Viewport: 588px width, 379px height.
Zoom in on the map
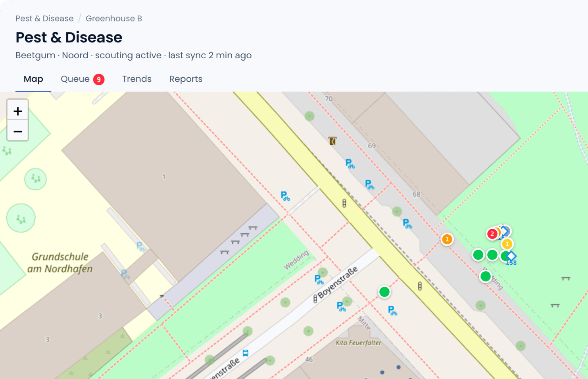(18, 111)
